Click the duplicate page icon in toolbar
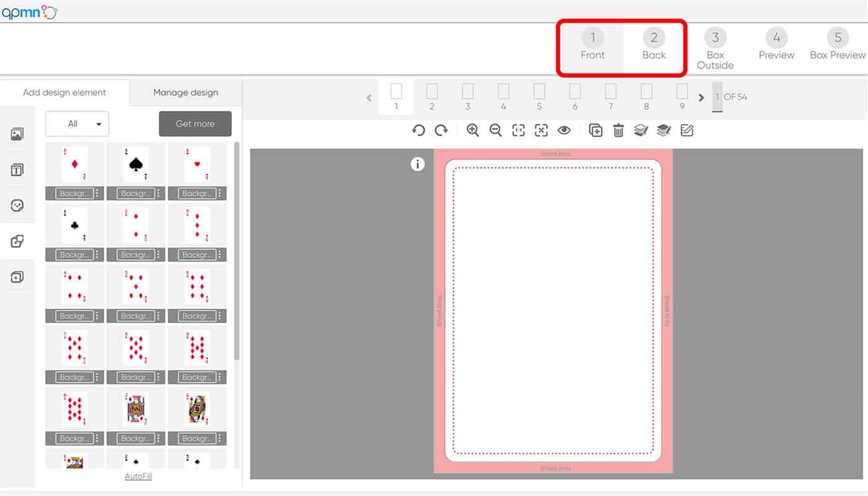 pyautogui.click(x=595, y=130)
